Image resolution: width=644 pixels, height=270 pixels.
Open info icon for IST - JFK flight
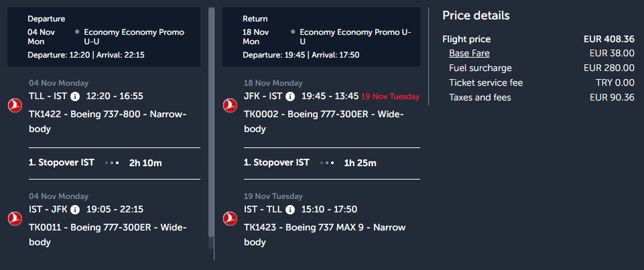pos(75,210)
